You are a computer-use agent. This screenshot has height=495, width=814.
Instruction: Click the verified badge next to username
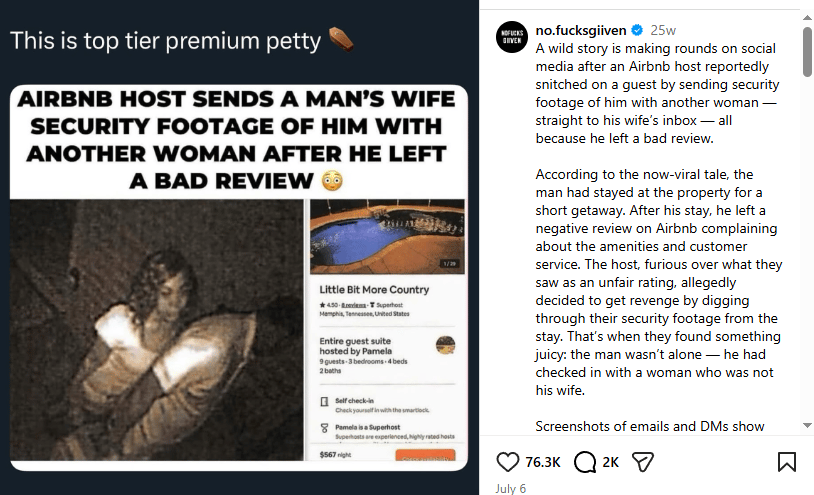pyautogui.click(x=637, y=30)
